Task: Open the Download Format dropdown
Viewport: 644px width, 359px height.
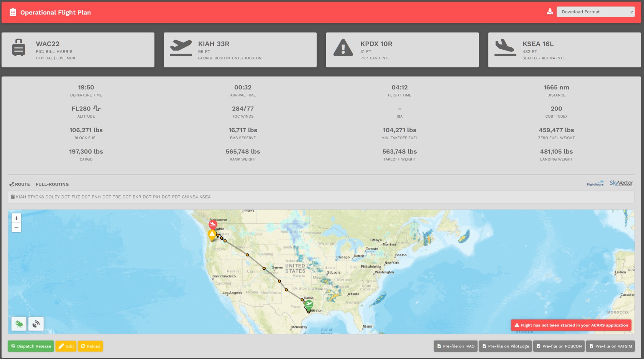Action: pyautogui.click(x=595, y=11)
